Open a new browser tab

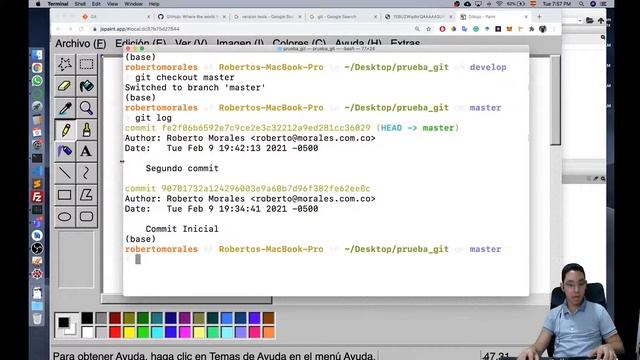pyautogui.click(x=540, y=17)
